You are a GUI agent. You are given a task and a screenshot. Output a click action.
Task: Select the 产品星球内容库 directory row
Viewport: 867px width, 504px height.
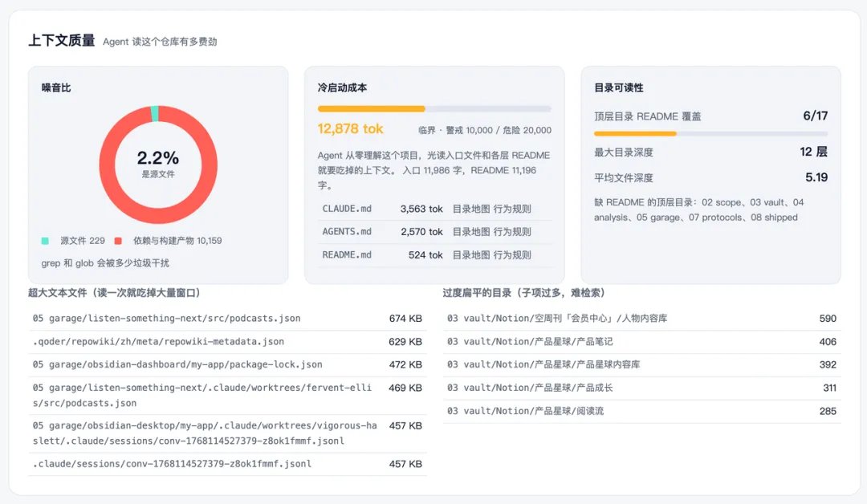pyautogui.click(x=642, y=365)
